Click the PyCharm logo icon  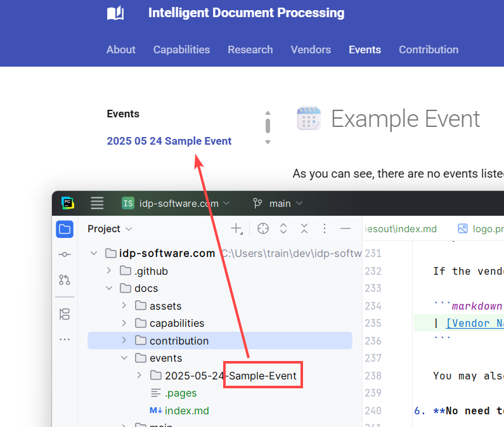(68, 203)
